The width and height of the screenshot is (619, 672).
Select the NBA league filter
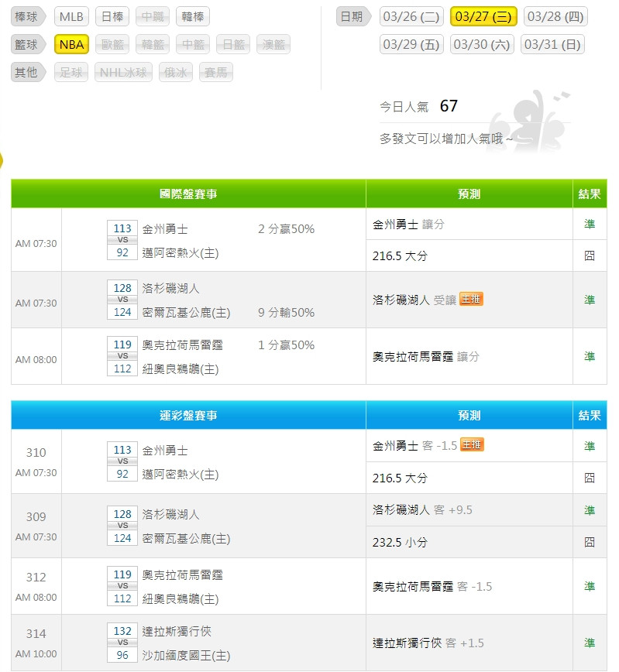(x=71, y=45)
